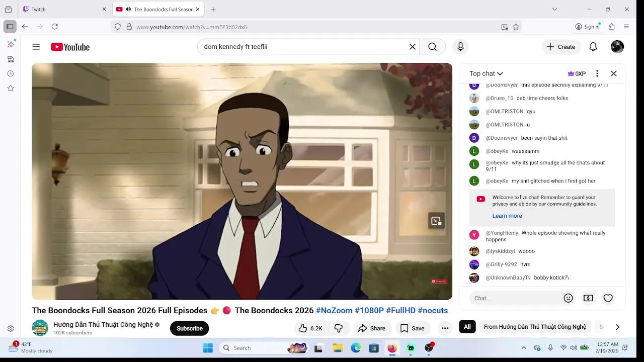The width and height of the screenshot is (644, 362).
Task: Open a new browser tab
Action: pyautogui.click(x=213, y=9)
